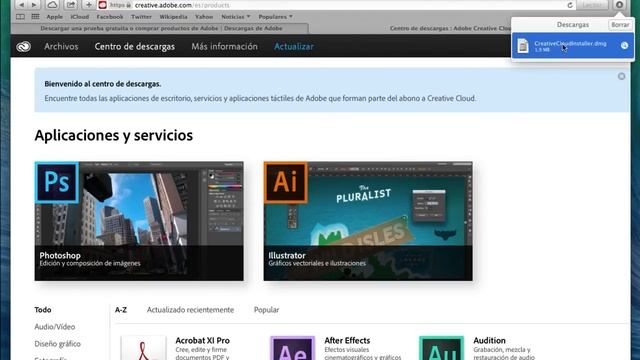Open Yahoo bookmark
This screenshot has height=360, width=640.
[204, 17]
